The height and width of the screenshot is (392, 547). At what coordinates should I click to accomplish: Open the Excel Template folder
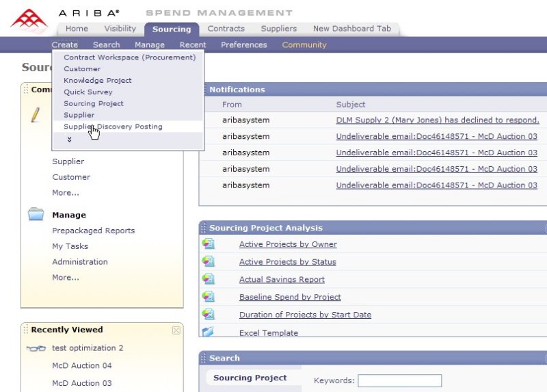tap(269, 332)
